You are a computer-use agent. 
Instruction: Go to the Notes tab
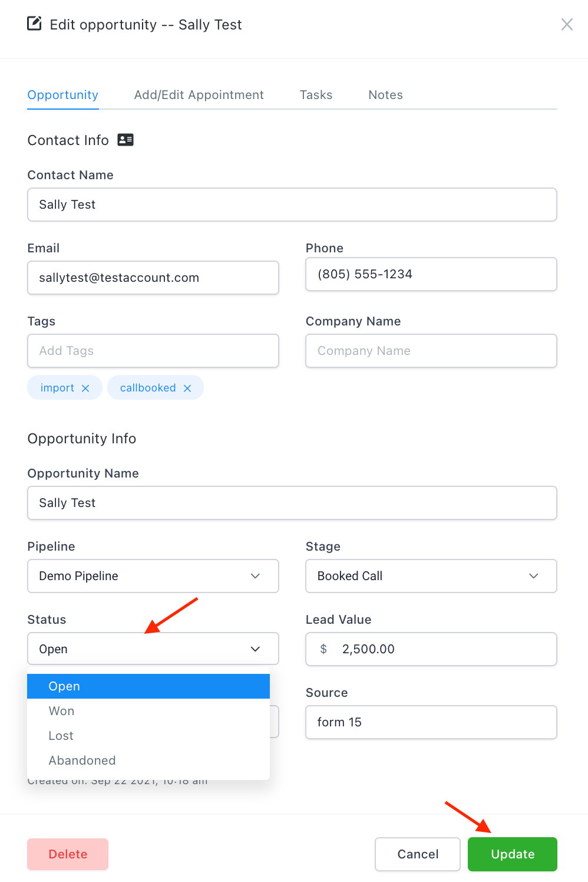386,95
